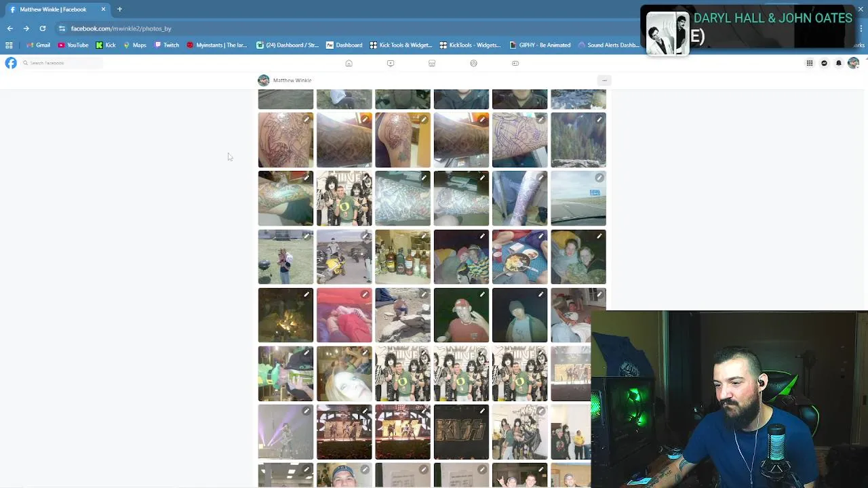The width and height of the screenshot is (868, 488).
Task: Open the Kick Tools & Widget... bookmark
Action: click(x=401, y=45)
